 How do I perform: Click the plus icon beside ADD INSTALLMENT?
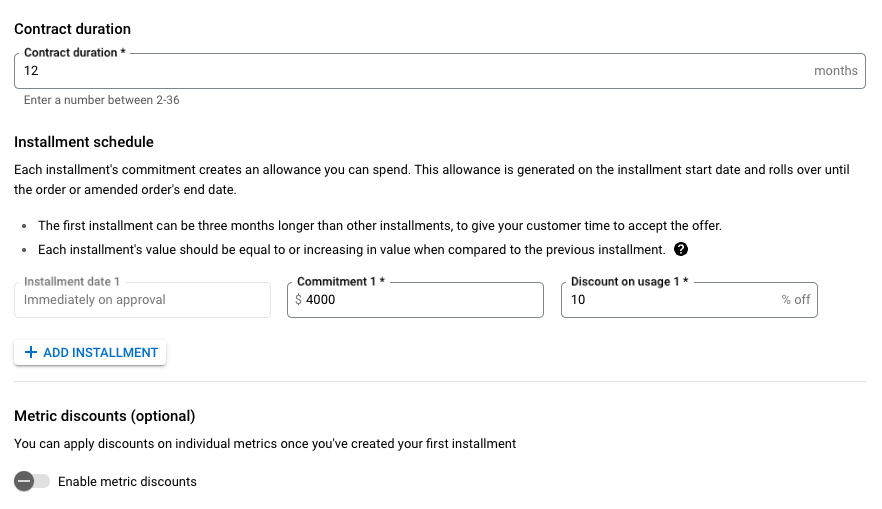click(x=31, y=352)
